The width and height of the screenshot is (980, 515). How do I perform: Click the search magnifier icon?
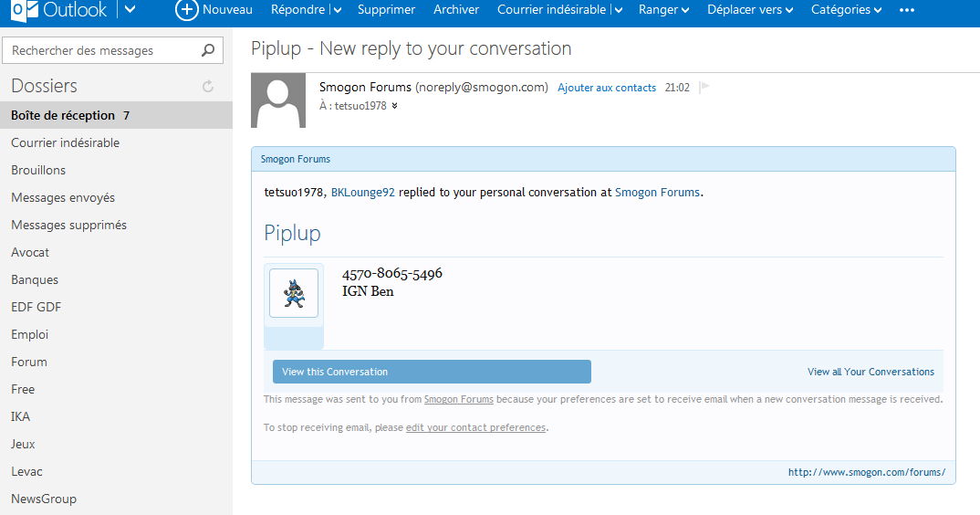click(208, 51)
